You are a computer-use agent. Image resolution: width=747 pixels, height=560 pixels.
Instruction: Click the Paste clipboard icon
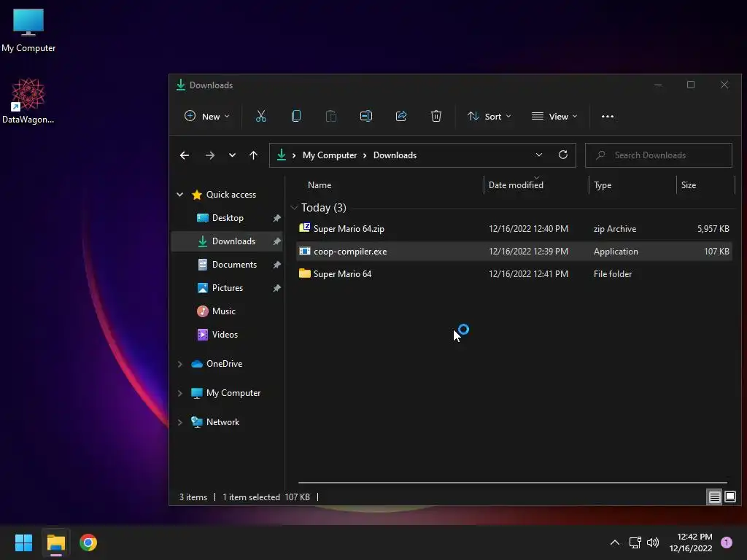pos(331,116)
